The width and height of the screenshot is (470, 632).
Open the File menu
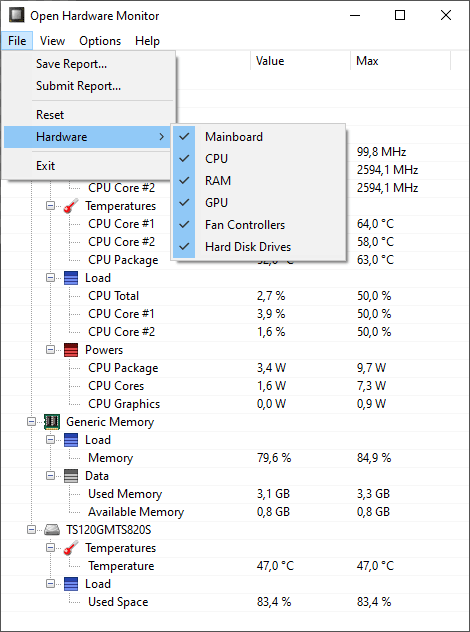click(x=17, y=41)
